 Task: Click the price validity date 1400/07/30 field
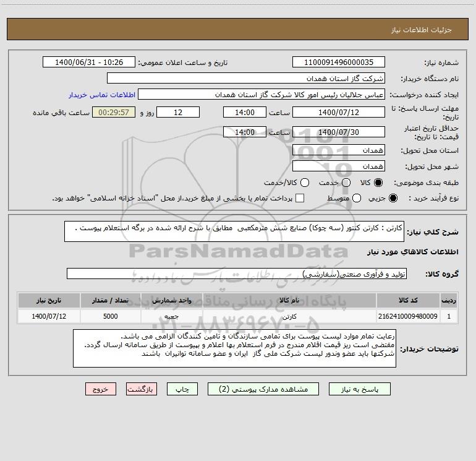(339, 132)
